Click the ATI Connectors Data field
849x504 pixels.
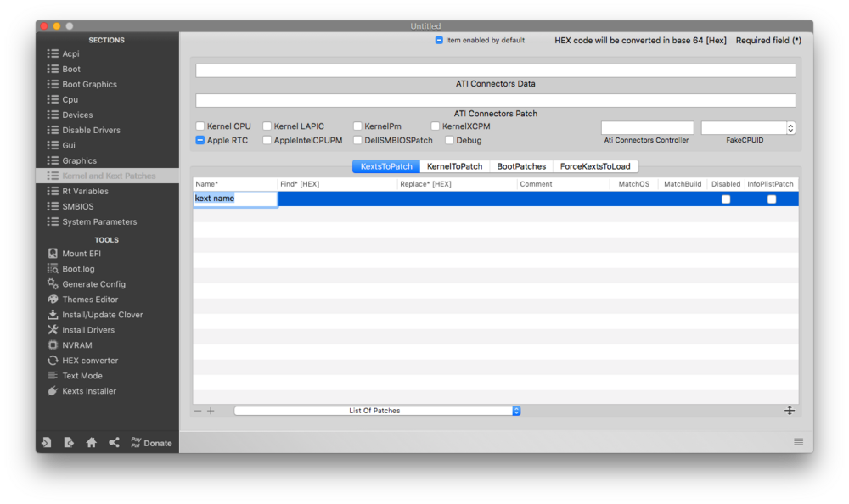coord(495,70)
